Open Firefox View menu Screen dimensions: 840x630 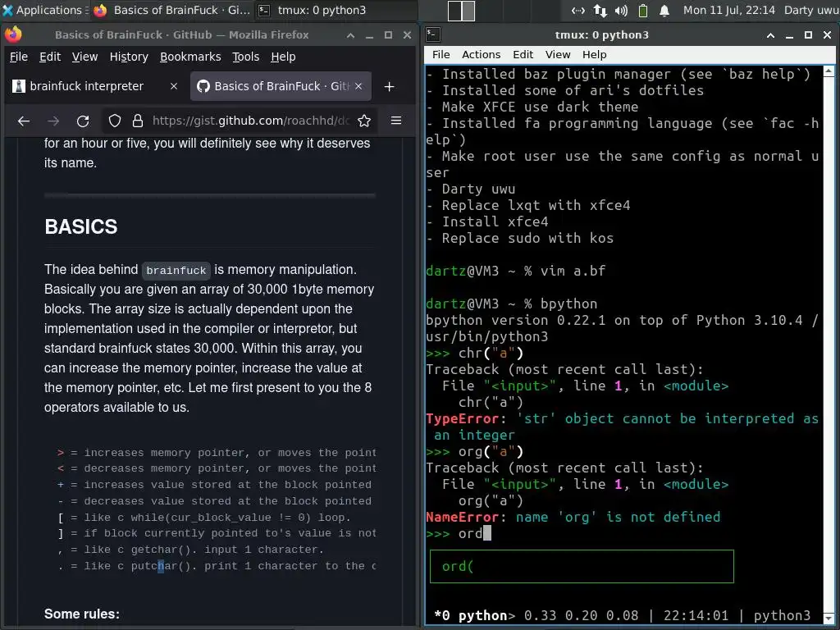84,57
